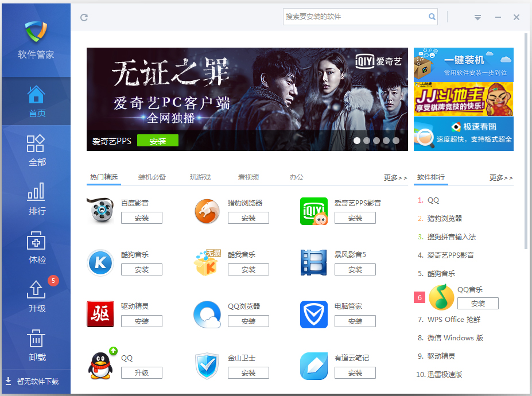
Task: Select the 看视频 tab
Action: pyautogui.click(x=248, y=177)
